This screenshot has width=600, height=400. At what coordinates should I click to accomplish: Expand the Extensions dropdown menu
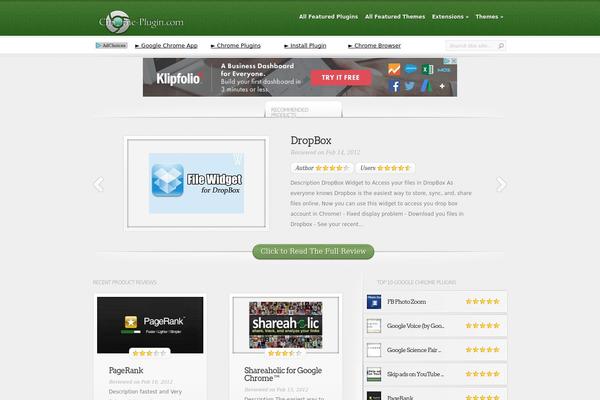[450, 17]
